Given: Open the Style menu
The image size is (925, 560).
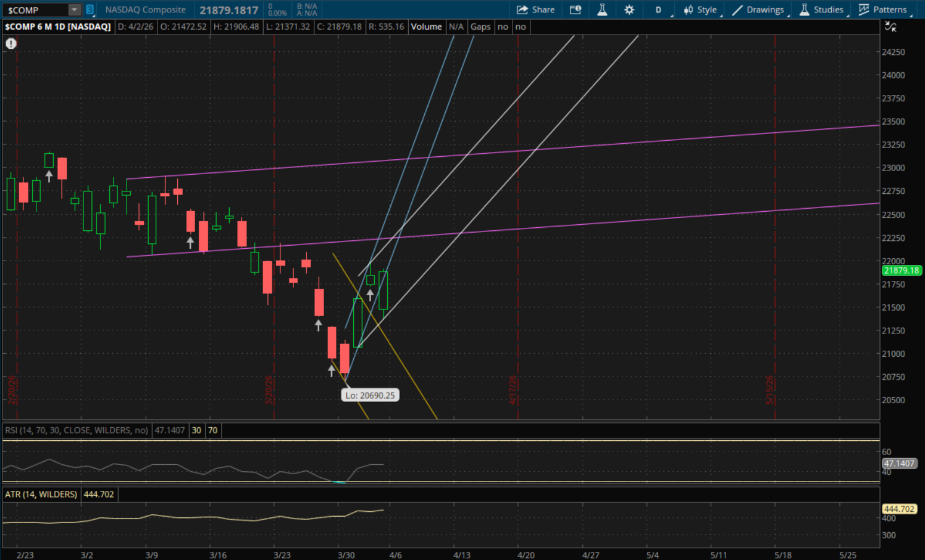Looking at the screenshot, I should coord(700,10).
